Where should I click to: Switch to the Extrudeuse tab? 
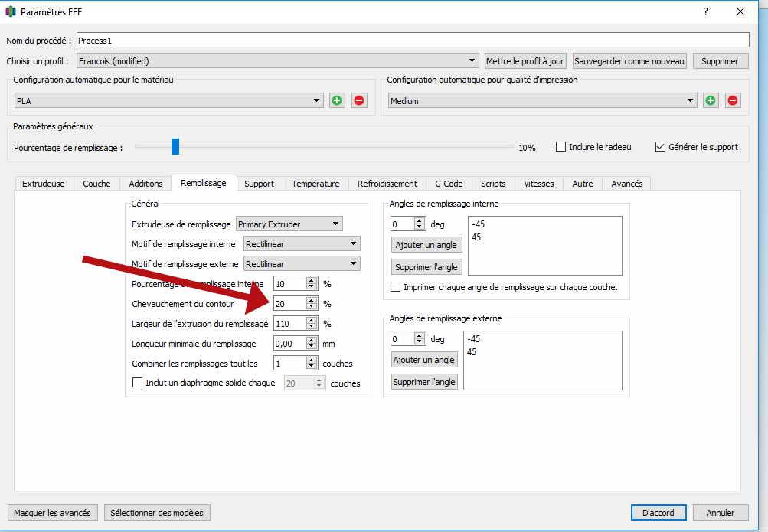pyautogui.click(x=44, y=184)
